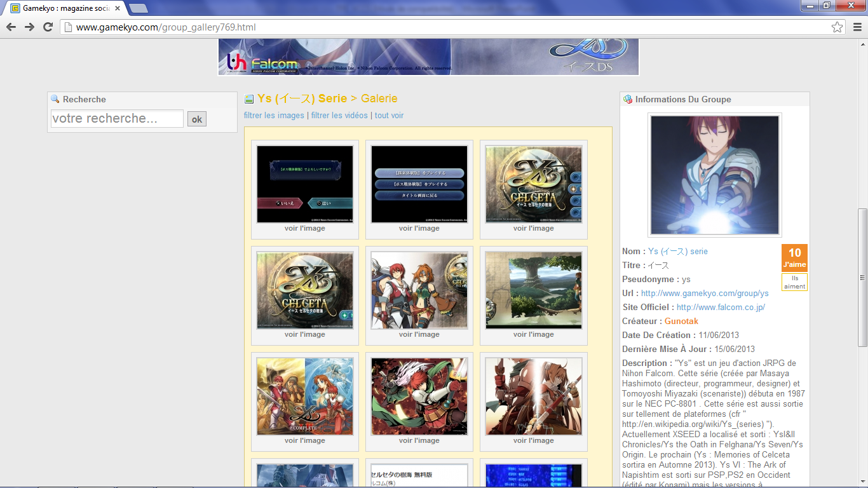The height and width of the screenshot is (488, 868).
Task: Open the thumbnail of two characters standing together
Action: point(419,290)
